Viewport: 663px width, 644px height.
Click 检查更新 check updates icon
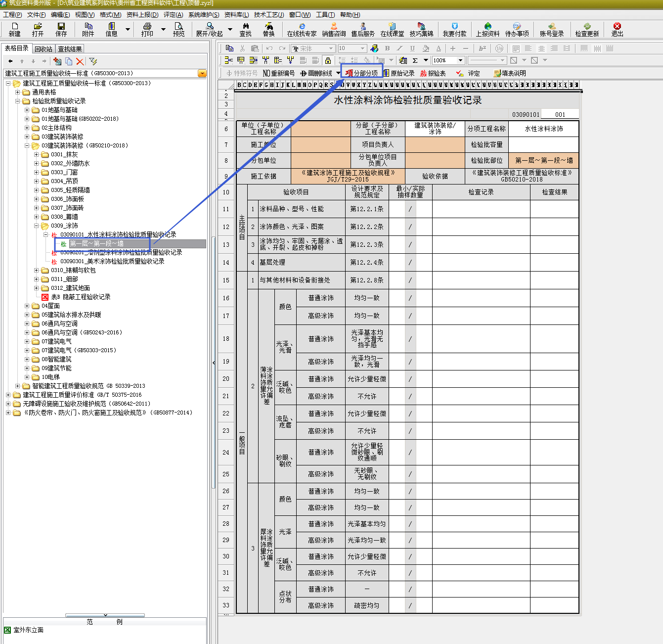[x=587, y=29]
